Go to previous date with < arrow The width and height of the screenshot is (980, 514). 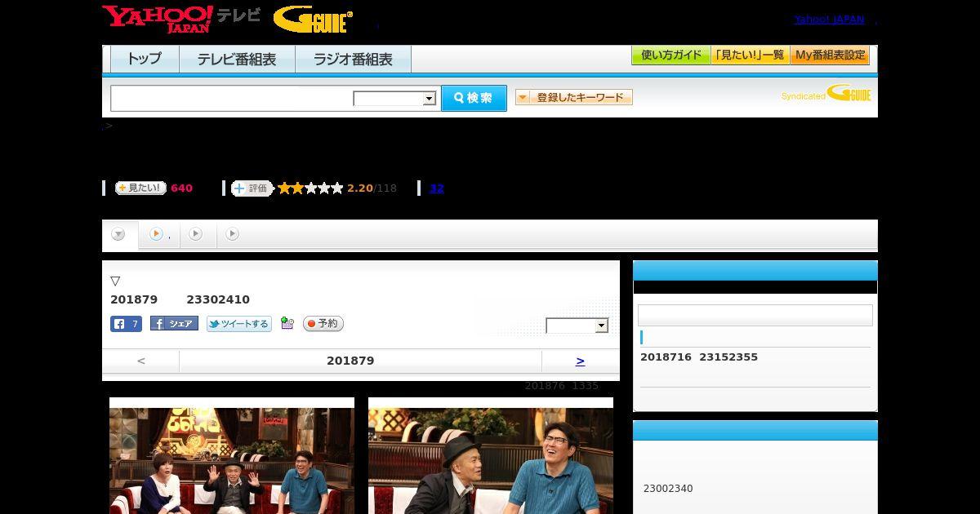tap(141, 361)
